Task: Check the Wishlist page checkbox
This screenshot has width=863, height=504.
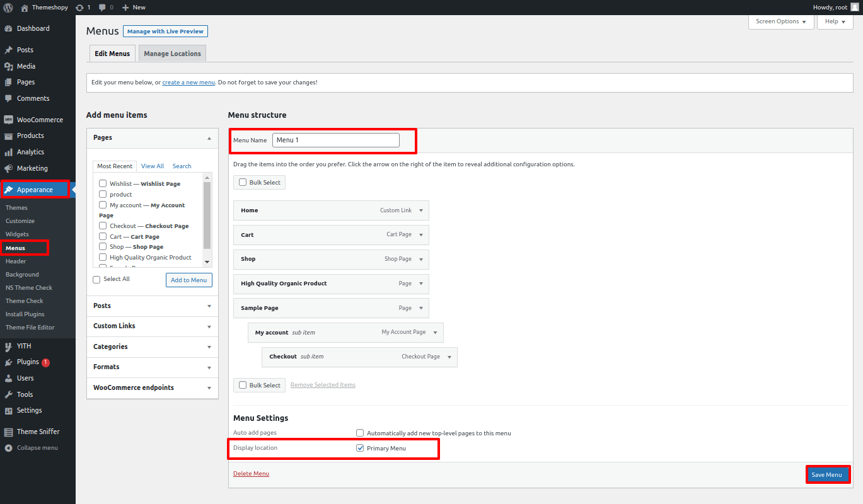Action: [x=103, y=183]
